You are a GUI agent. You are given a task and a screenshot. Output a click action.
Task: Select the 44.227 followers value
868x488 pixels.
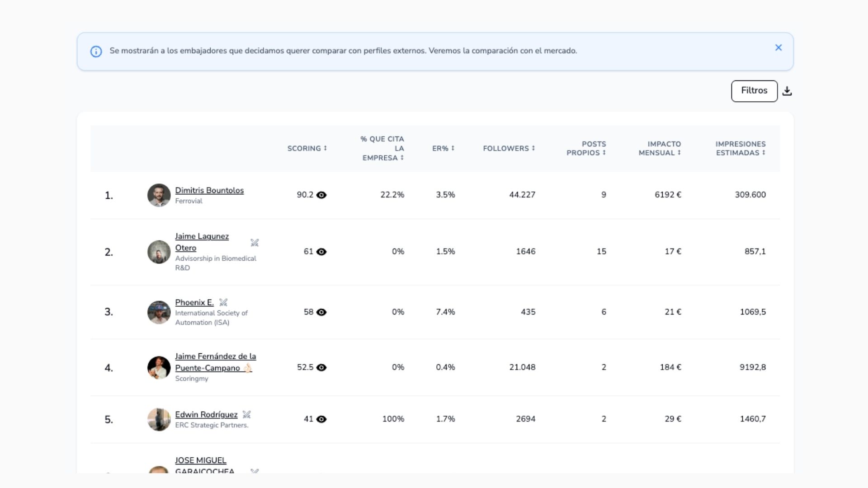522,195
